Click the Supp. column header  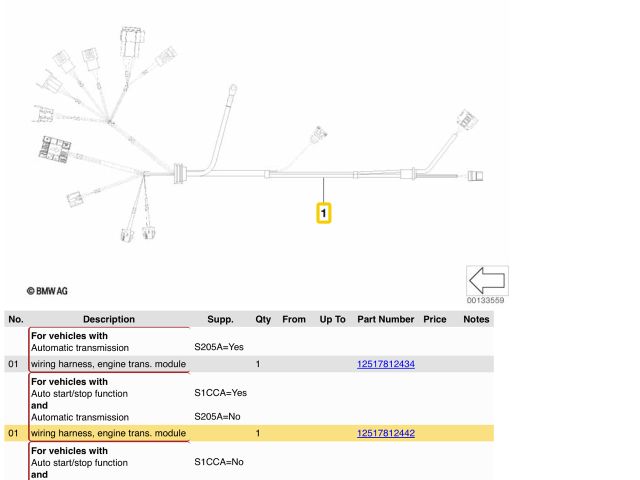tap(219, 319)
